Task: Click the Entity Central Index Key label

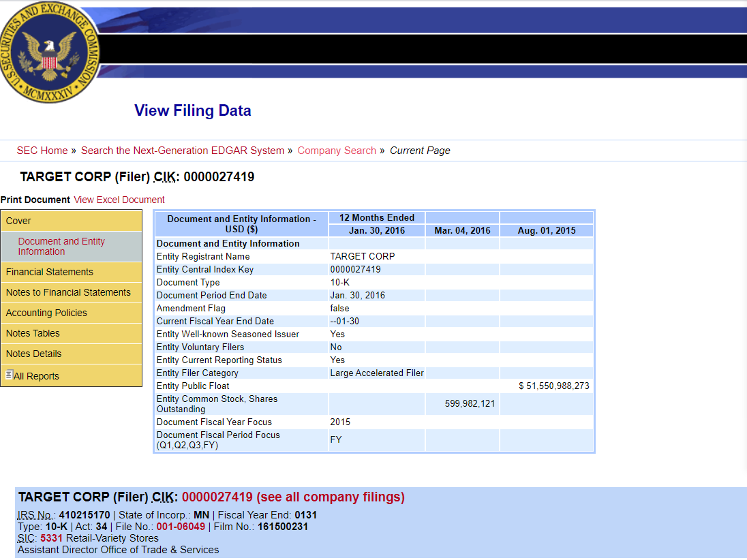Action: coord(205,269)
